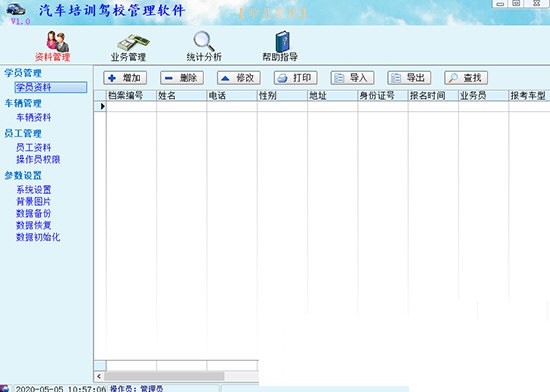550x392 pixels.
Task: Click the 地址 column header
Action: tap(333, 96)
